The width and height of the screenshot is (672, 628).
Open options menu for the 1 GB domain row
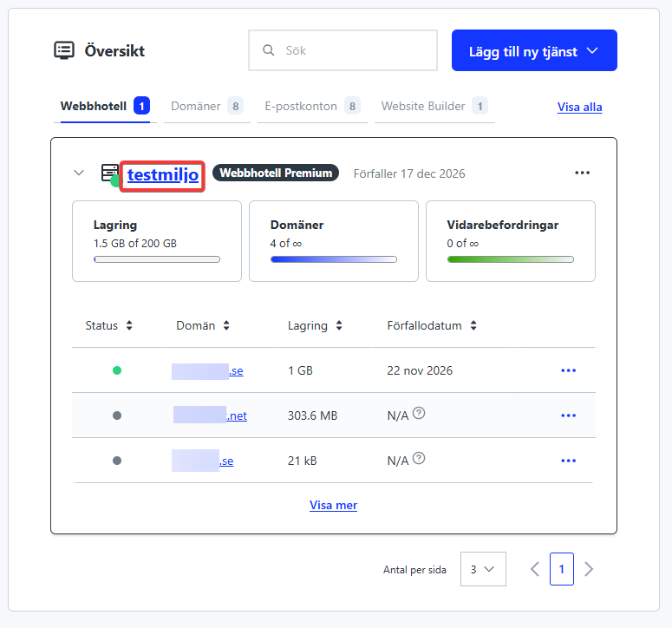568,370
